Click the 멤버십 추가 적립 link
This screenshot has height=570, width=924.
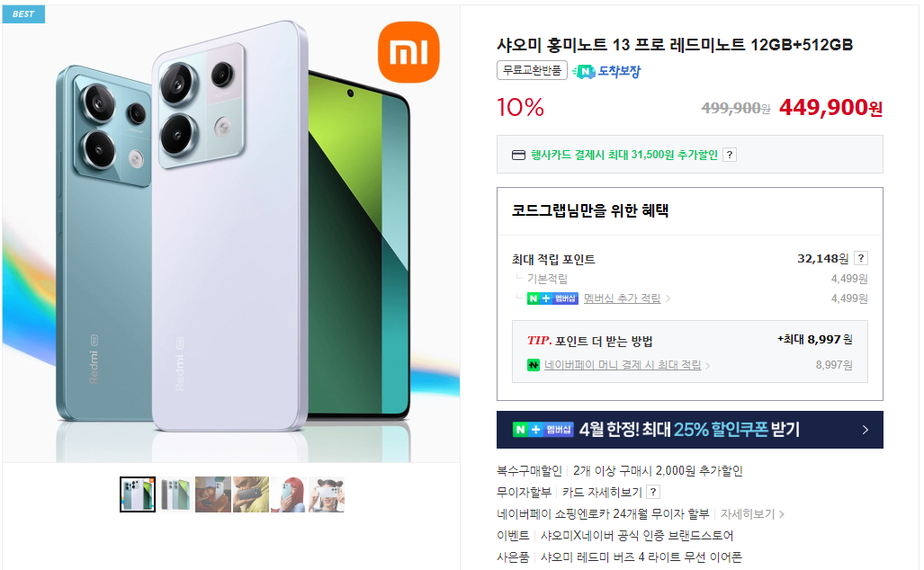(x=623, y=298)
